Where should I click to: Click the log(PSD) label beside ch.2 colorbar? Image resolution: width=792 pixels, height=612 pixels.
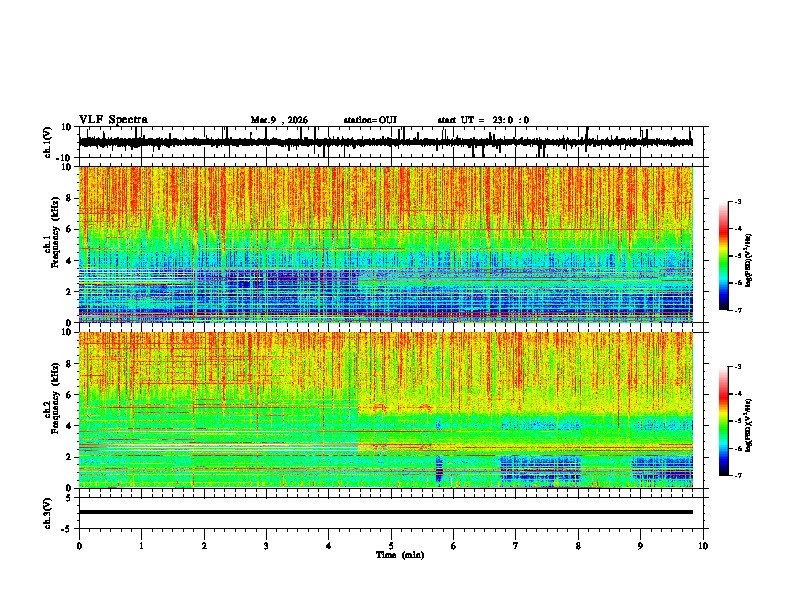749,425
